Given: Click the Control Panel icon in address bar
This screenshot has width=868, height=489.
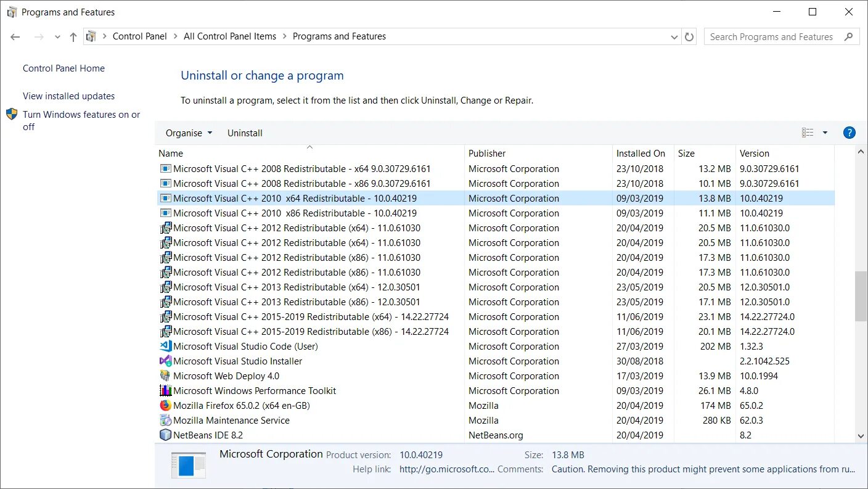Looking at the screenshot, I should tap(91, 36).
